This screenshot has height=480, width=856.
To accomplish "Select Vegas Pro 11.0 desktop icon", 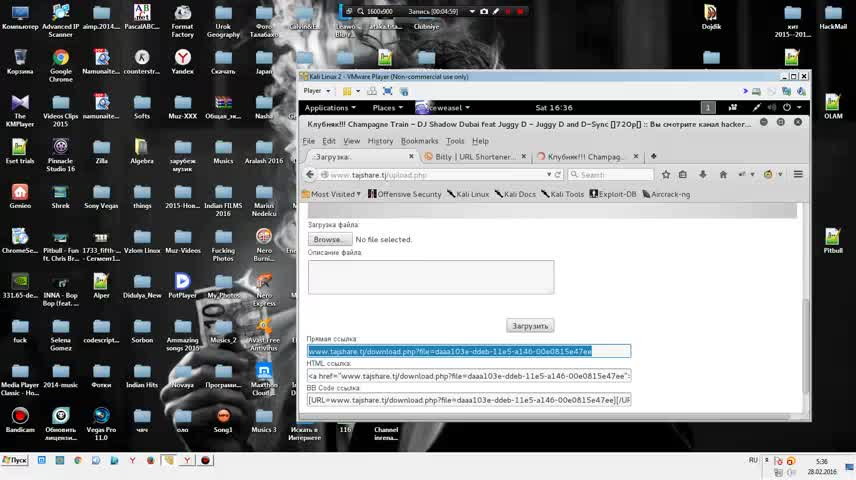I will 102,424.
